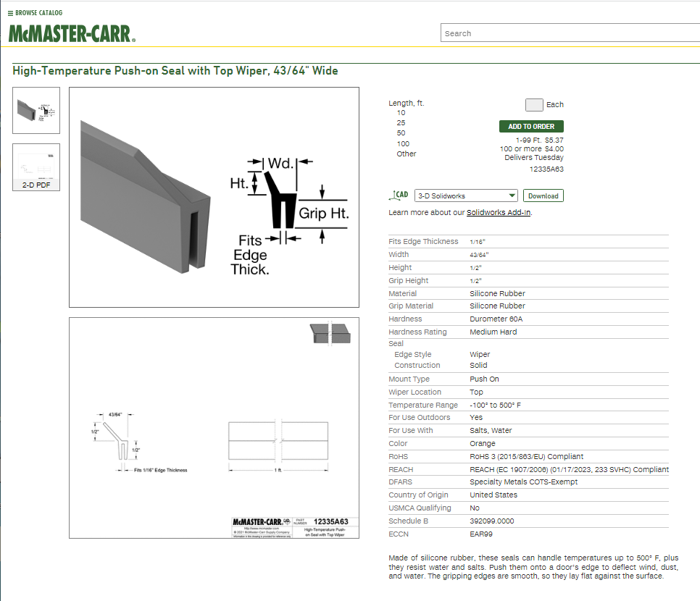Viewport: 700px width, 601px height.
Task: Click the '100 or more $4.00' price
Action: click(532, 148)
